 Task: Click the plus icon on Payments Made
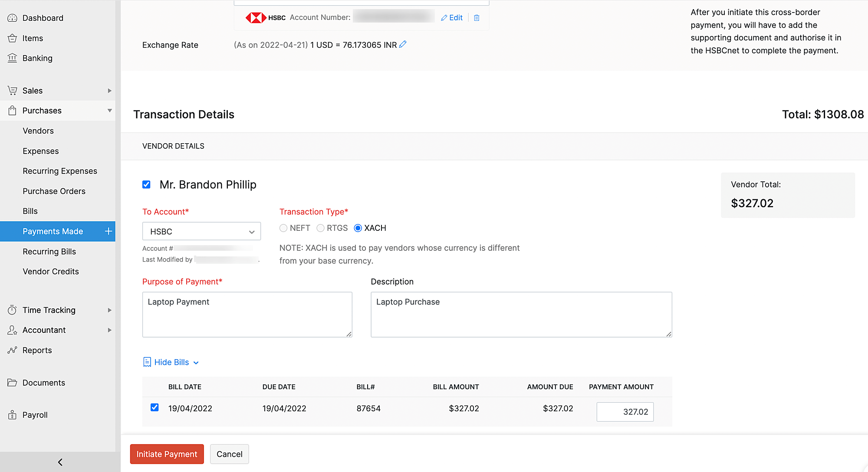[x=108, y=231]
